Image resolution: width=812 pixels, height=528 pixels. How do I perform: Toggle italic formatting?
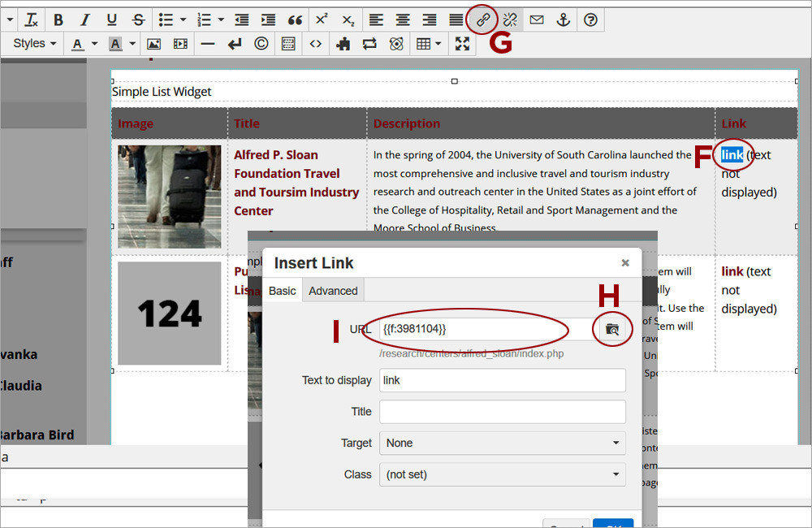coord(85,19)
